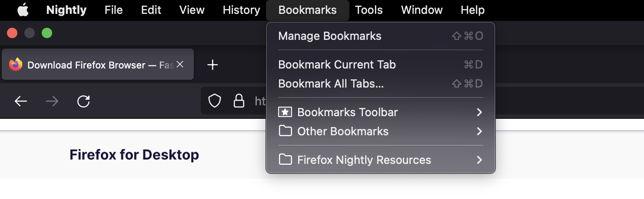Image resolution: width=644 pixels, height=199 pixels.
Task: Reload the current page
Action: click(83, 101)
